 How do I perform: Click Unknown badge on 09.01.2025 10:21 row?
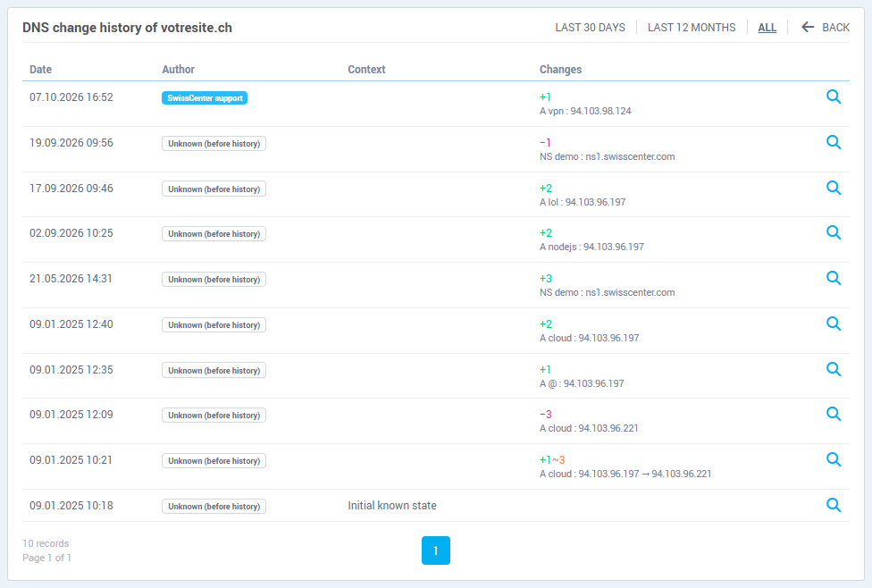click(x=214, y=460)
